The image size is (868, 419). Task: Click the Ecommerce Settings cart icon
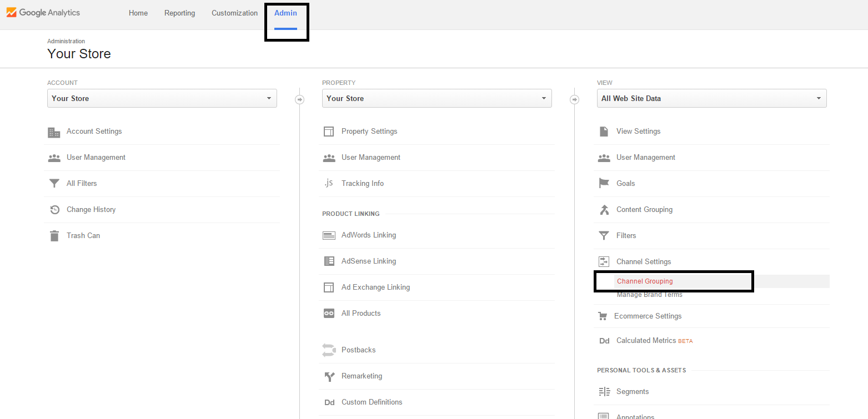point(603,316)
